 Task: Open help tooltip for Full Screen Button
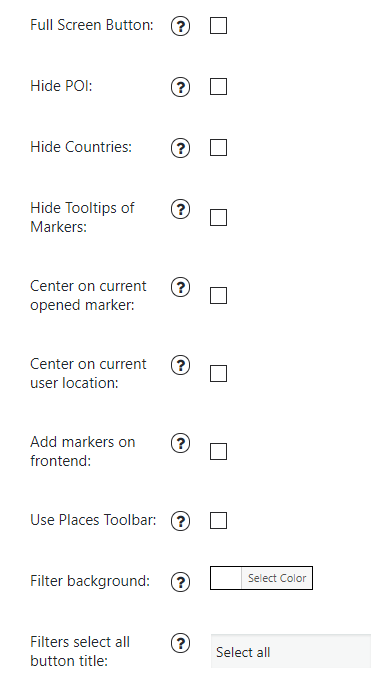(x=180, y=26)
